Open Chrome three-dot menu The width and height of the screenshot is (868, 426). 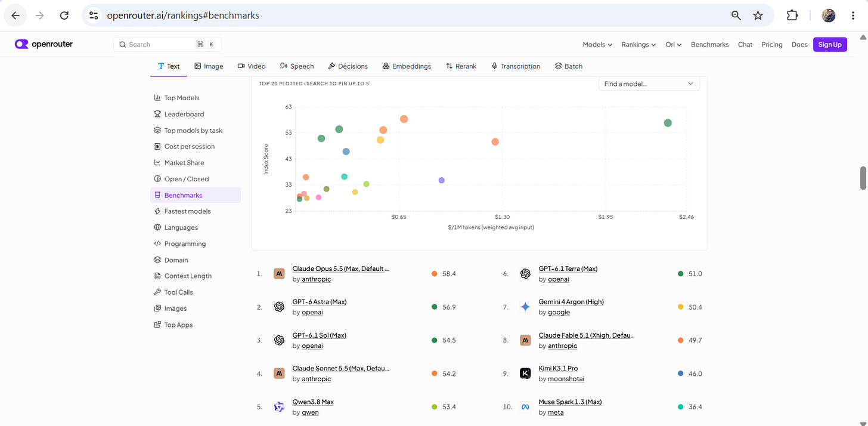point(853,16)
